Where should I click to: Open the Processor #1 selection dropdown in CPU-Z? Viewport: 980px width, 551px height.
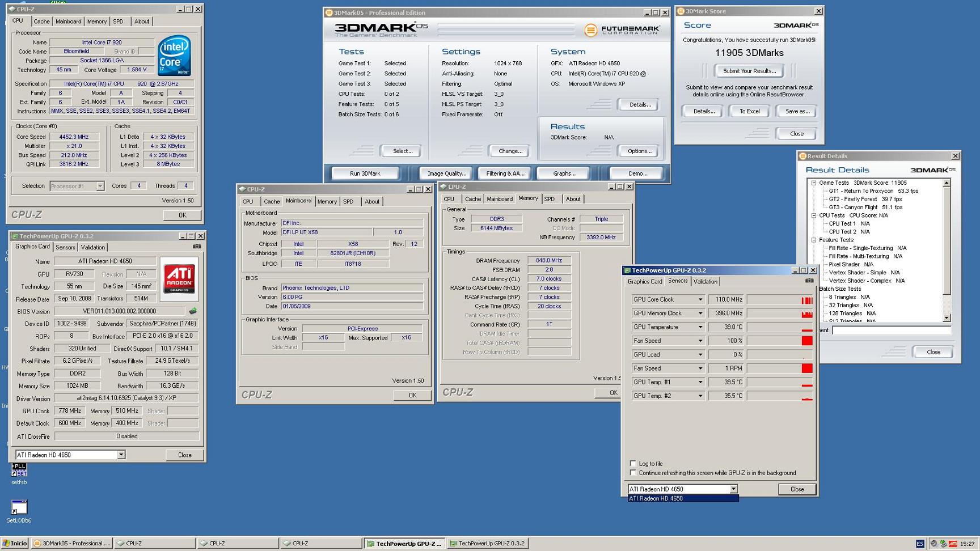(100, 186)
